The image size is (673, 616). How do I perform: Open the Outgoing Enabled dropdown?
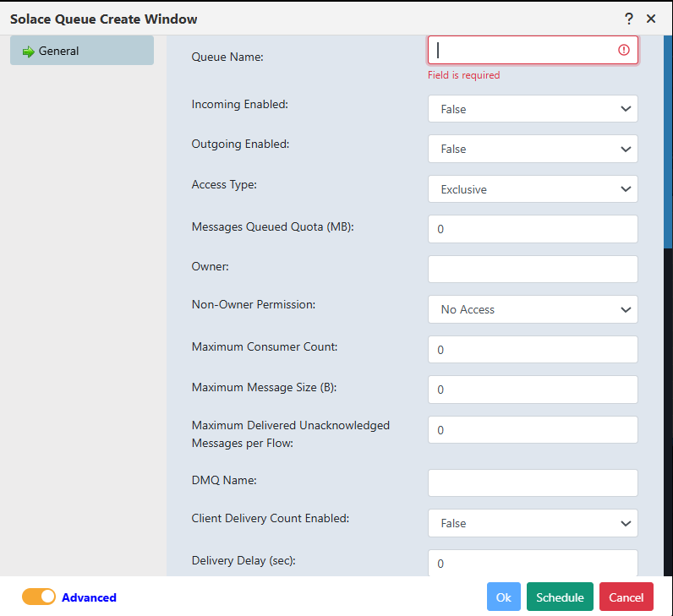coord(533,149)
